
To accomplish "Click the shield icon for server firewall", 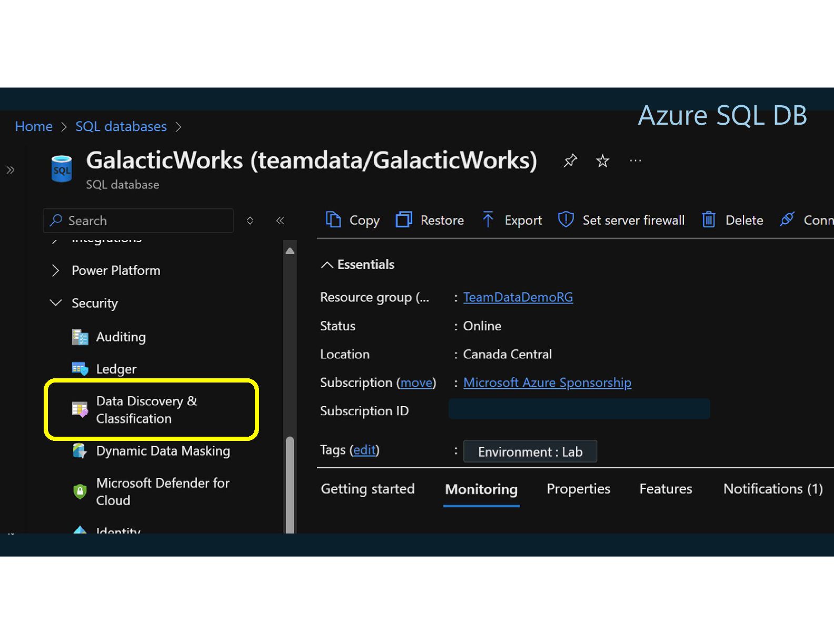I will click(565, 219).
